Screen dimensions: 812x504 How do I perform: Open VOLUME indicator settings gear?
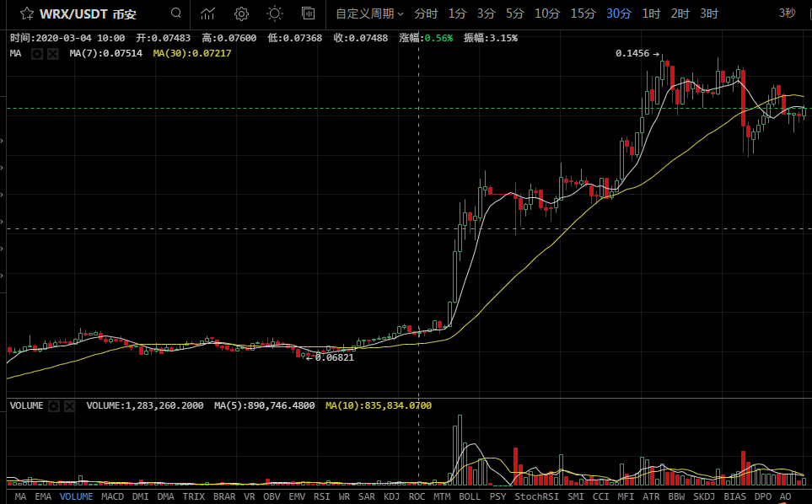53,405
